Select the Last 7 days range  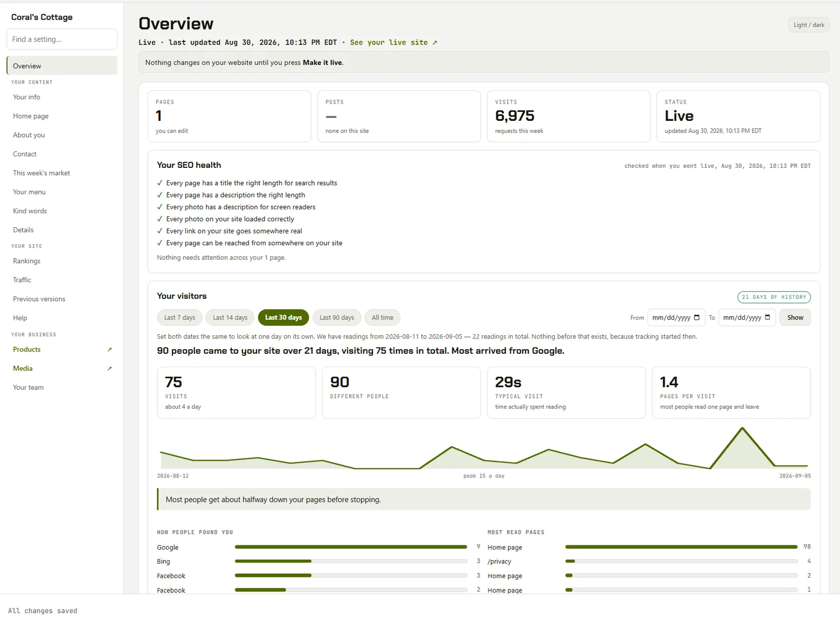180,317
